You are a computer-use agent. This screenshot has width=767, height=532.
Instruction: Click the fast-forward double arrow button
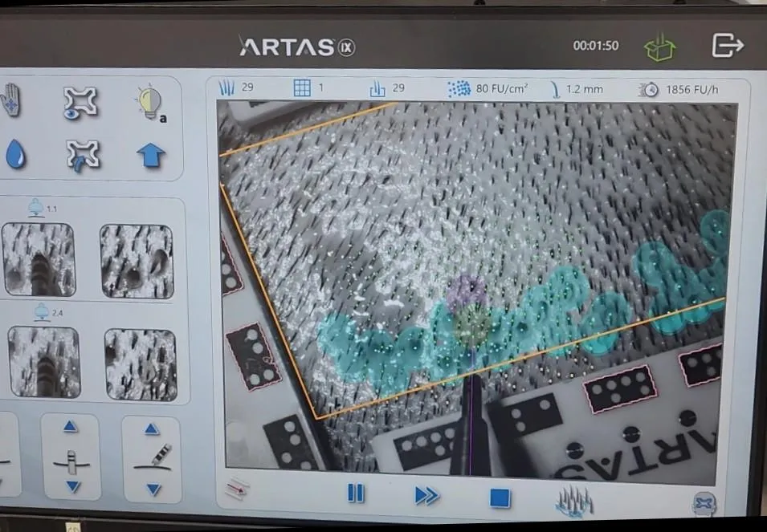coord(427,496)
